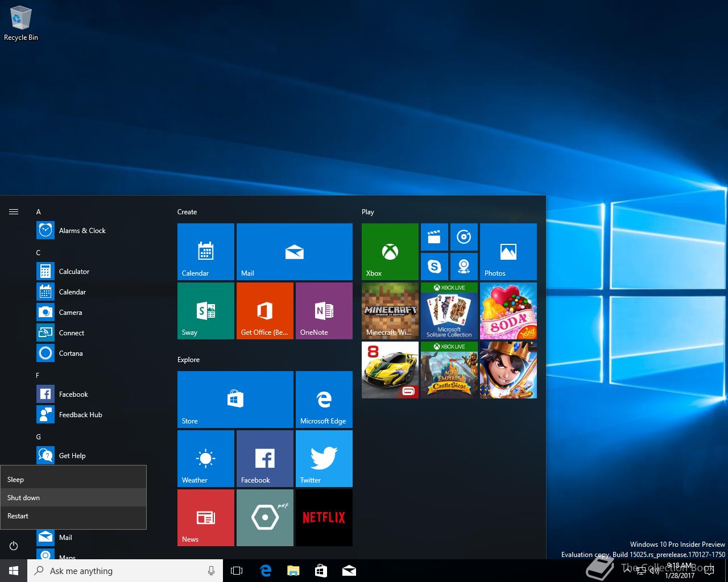The image size is (728, 582).
Task: Open the Photos tile
Action: pos(508,252)
